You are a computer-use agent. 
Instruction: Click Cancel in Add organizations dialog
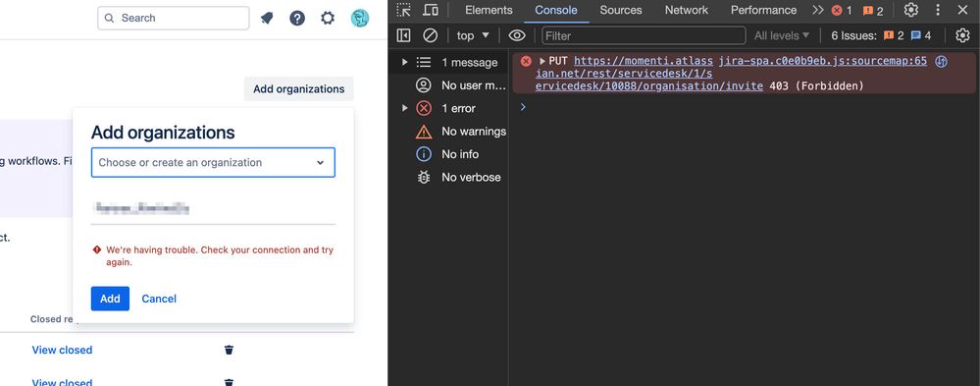pos(159,299)
